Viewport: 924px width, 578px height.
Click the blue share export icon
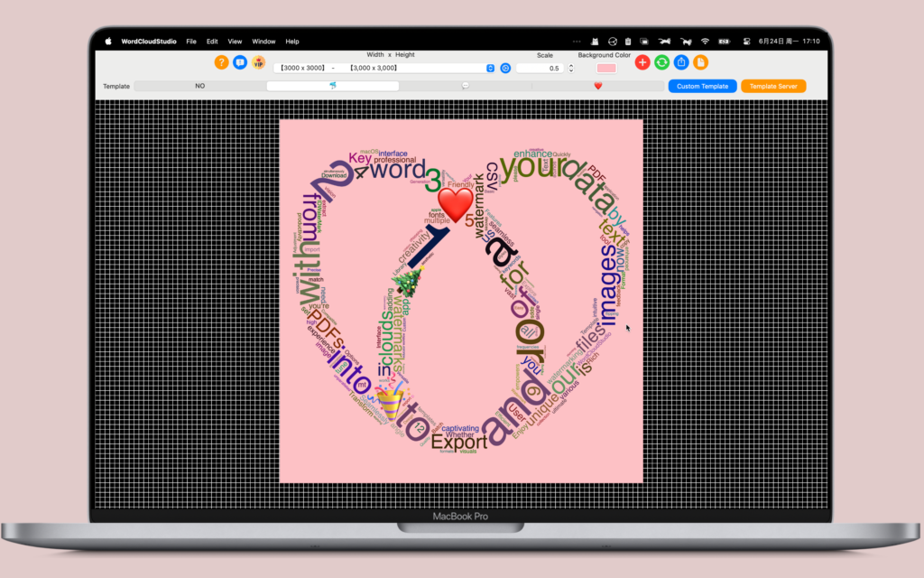681,62
